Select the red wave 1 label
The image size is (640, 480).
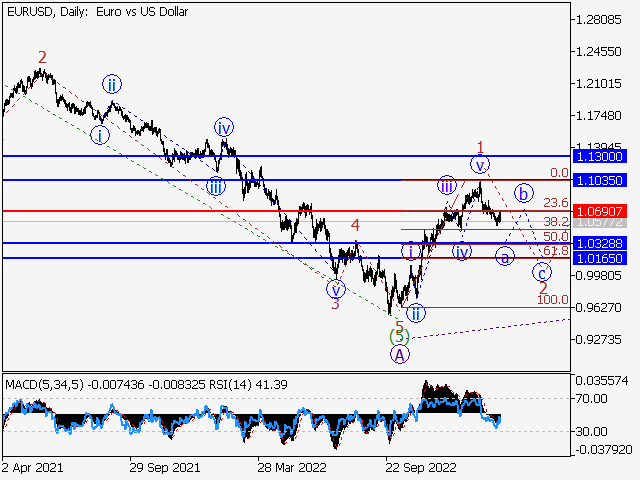click(480, 147)
